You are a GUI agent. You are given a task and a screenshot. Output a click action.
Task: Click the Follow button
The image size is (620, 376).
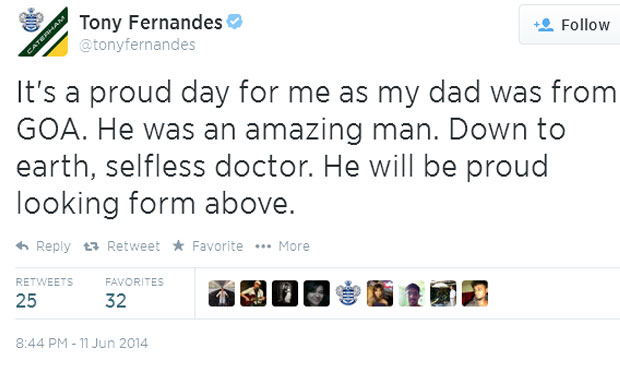570,25
